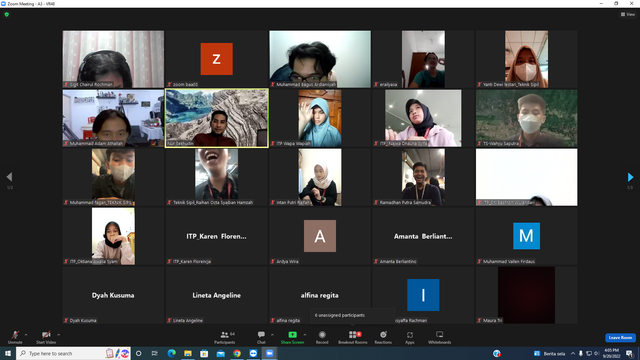This screenshot has width=640, height=360.
Task: Click the taskbar search box
Action: click(73, 353)
